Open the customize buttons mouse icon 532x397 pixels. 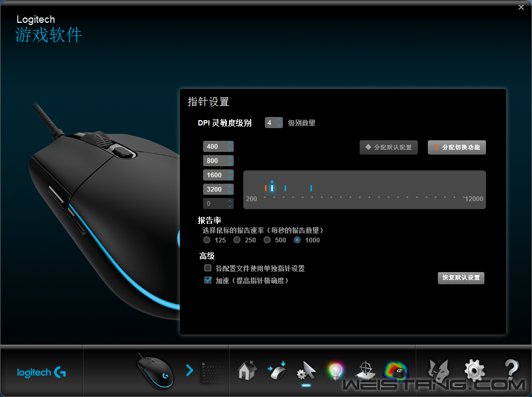[277, 371]
